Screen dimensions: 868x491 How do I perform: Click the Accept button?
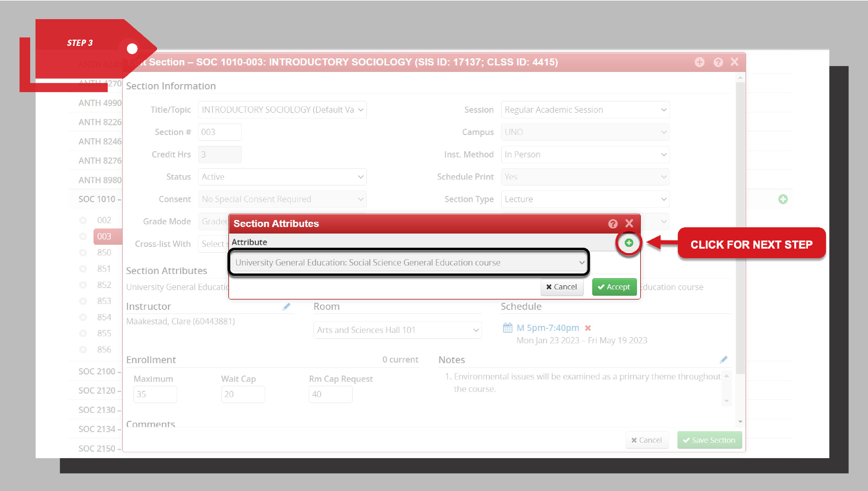tap(614, 287)
